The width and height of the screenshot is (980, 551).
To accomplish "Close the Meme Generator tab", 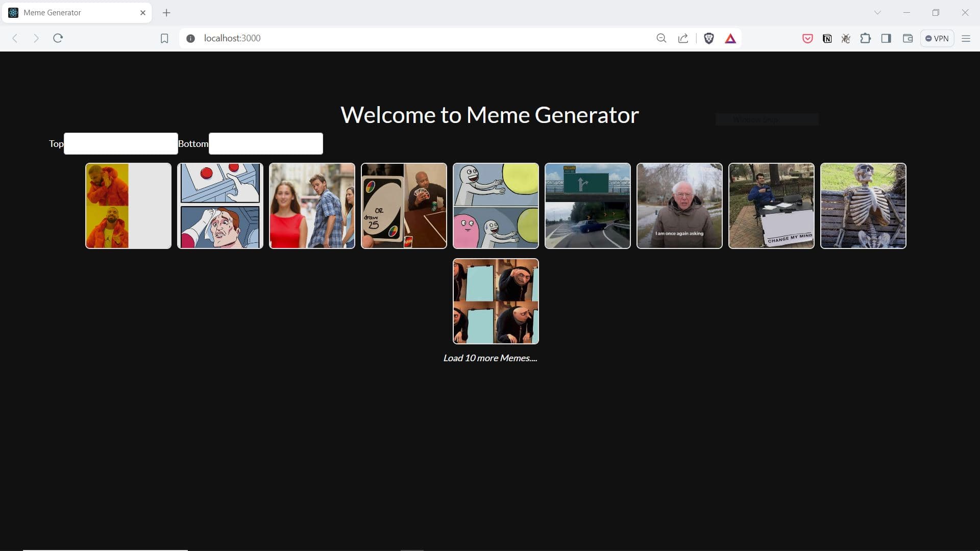I will 143,13.
